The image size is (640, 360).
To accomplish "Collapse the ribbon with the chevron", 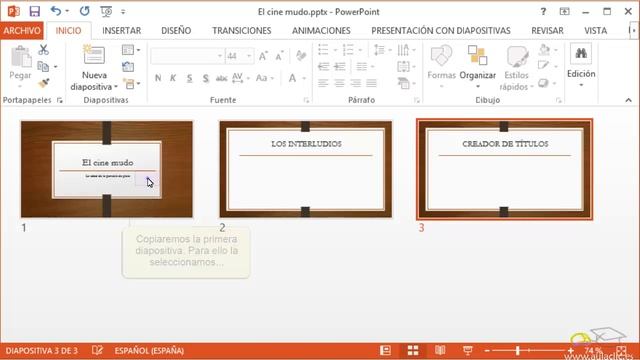I will (628, 100).
